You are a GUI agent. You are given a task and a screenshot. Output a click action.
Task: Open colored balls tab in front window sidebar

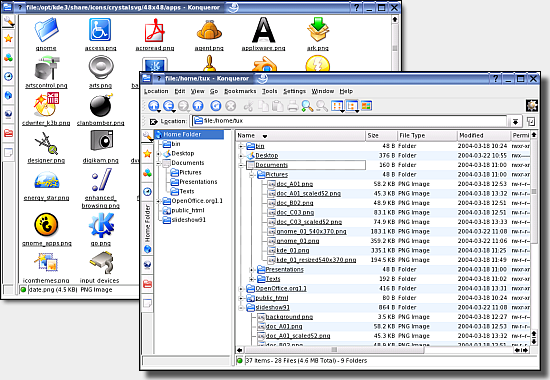pyautogui.click(x=147, y=173)
